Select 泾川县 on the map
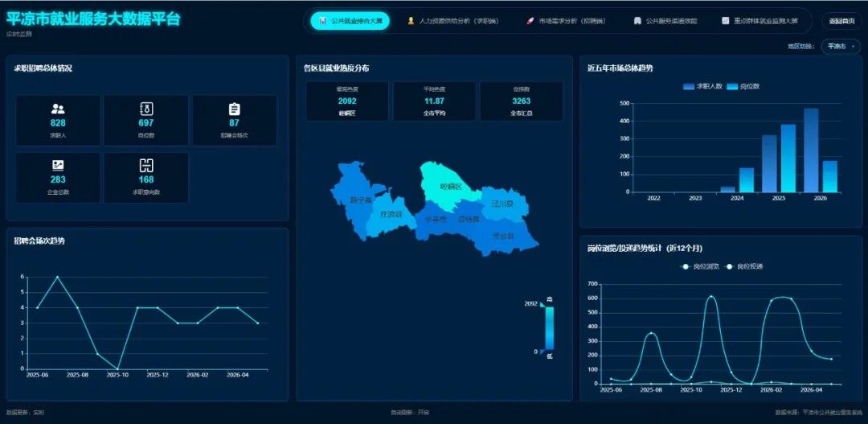This screenshot has width=868, height=424. click(x=502, y=204)
